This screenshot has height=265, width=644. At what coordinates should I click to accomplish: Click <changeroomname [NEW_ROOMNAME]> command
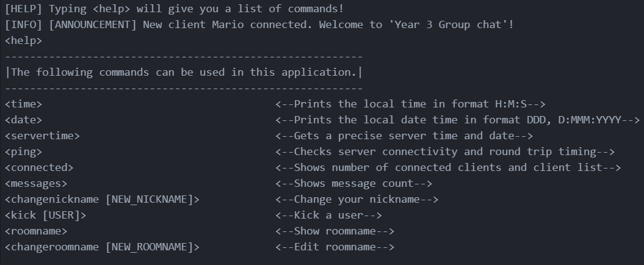(x=103, y=247)
